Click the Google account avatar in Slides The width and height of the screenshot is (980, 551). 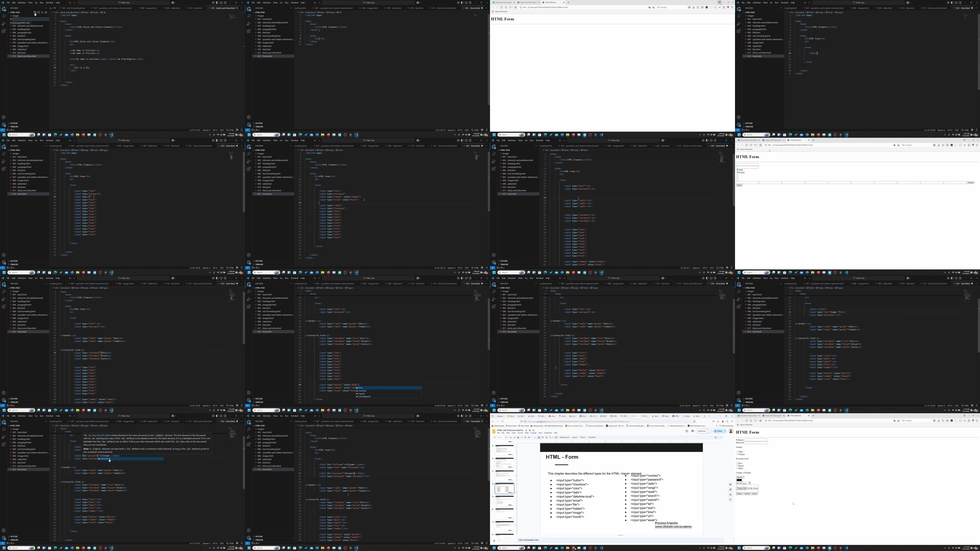731,431
